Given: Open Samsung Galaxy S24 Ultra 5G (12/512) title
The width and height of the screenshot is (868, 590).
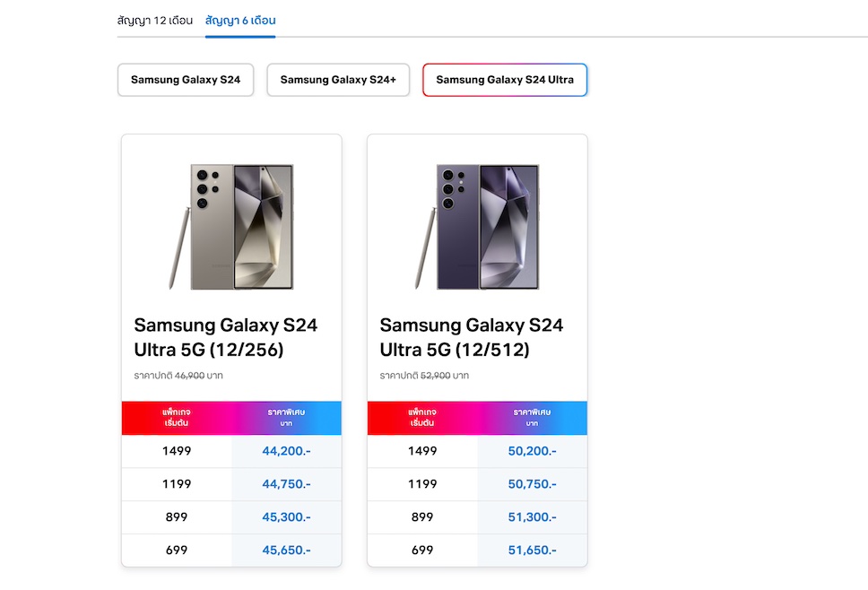Looking at the screenshot, I should point(472,337).
